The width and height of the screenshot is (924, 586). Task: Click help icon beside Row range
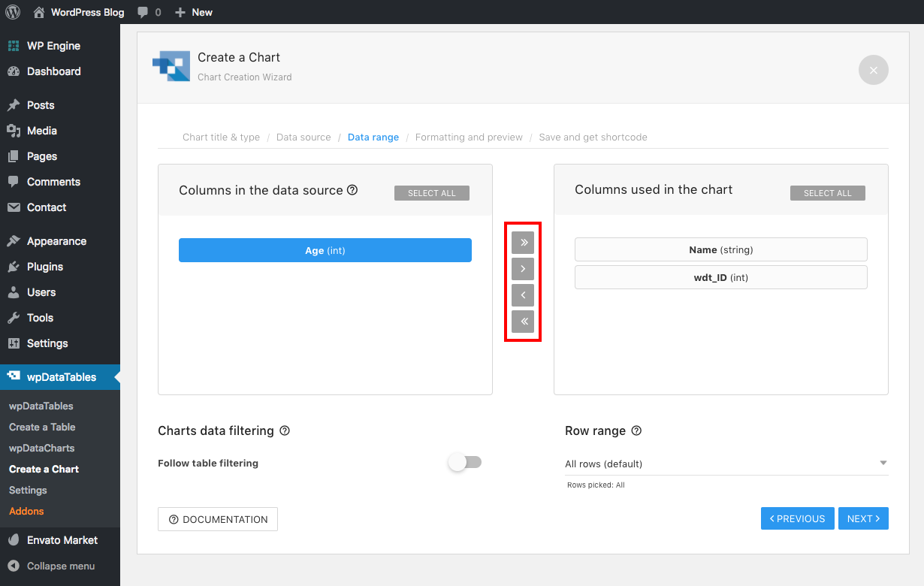click(636, 430)
